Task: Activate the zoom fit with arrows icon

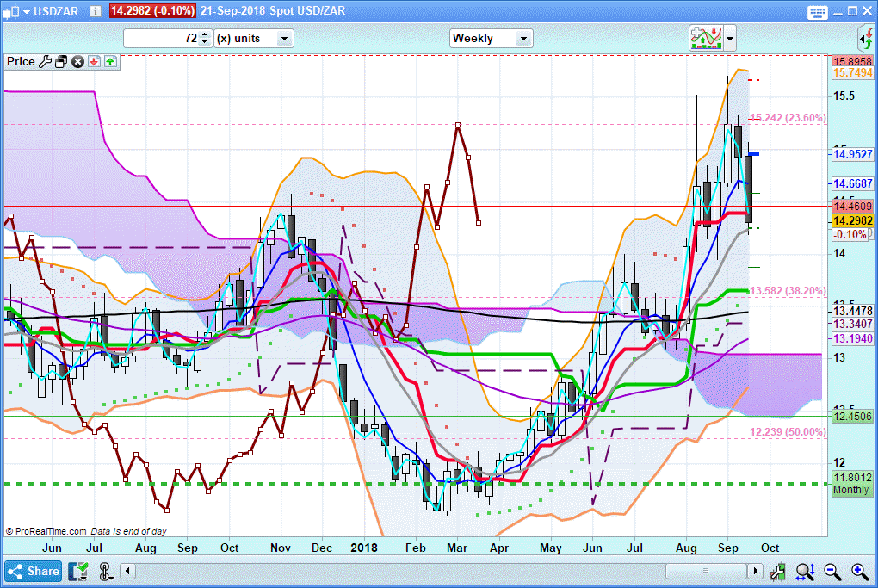Action: coord(805,572)
